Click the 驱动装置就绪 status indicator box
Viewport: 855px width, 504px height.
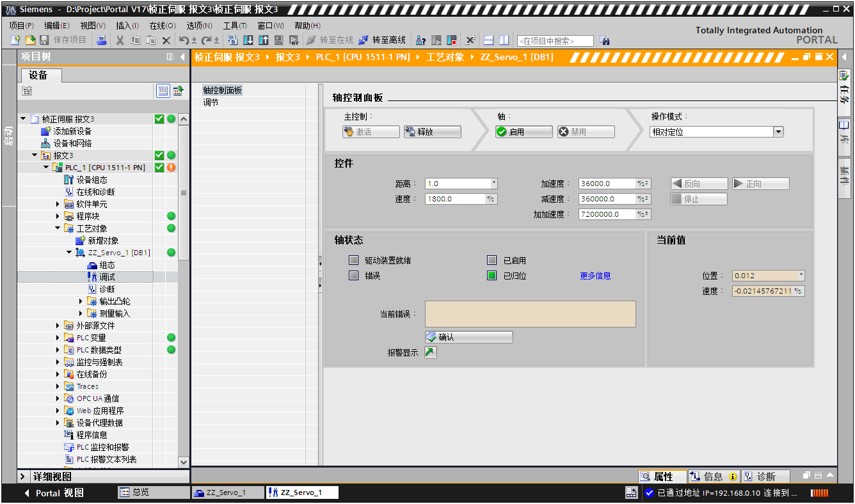tap(353, 260)
